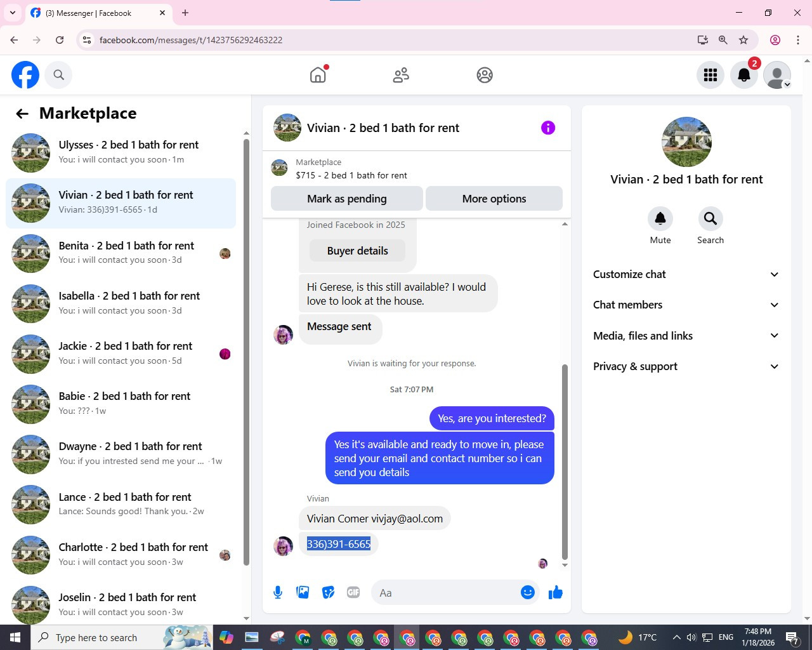Screen dimensions: 812x650
Task: Click the conversation list scrollbar
Action: (x=246, y=352)
